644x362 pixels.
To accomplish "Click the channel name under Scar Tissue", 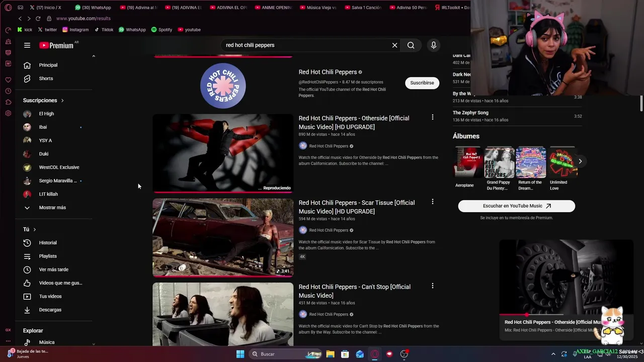I will 329,230.
